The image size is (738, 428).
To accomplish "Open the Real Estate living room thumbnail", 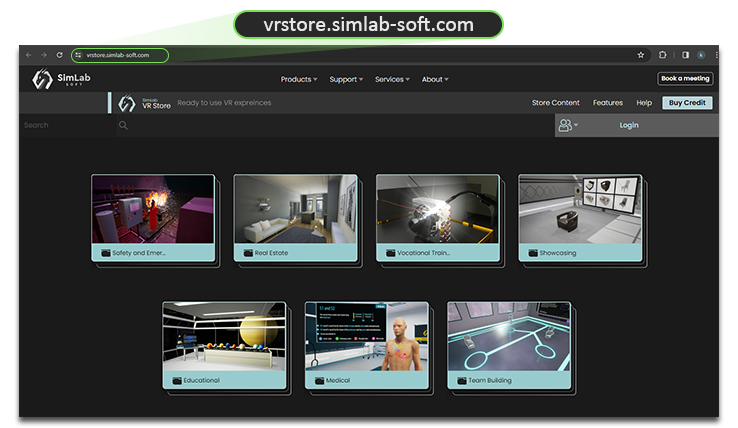I will pos(296,210).
